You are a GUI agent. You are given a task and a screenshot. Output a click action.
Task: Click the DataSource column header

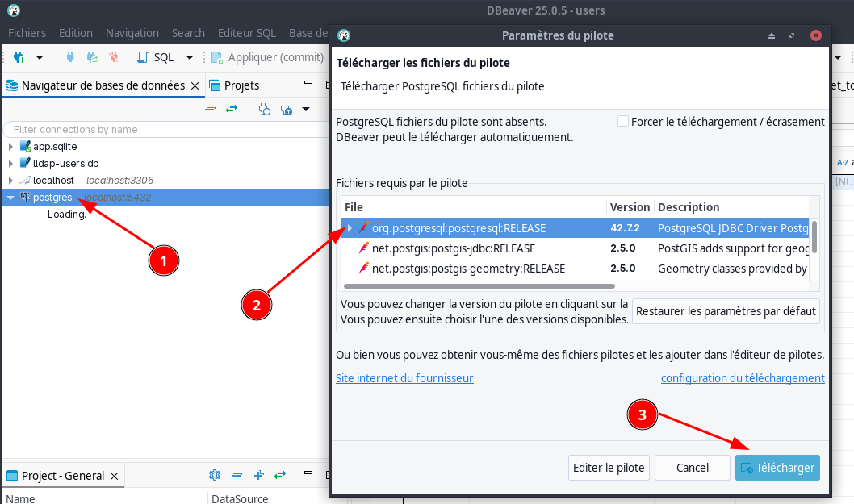[240, 498]
